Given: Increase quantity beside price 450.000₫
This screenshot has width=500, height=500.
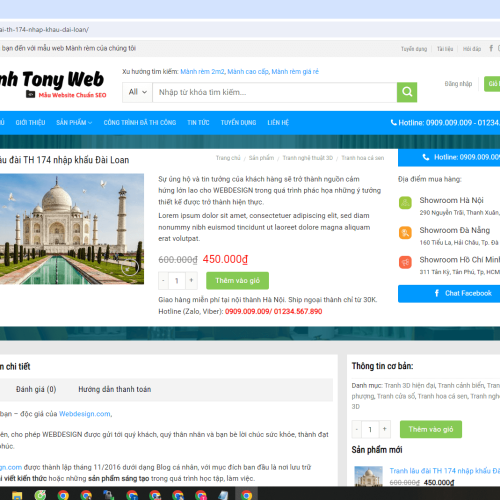Looking at the screenshot, I should (x=191, y=281).
